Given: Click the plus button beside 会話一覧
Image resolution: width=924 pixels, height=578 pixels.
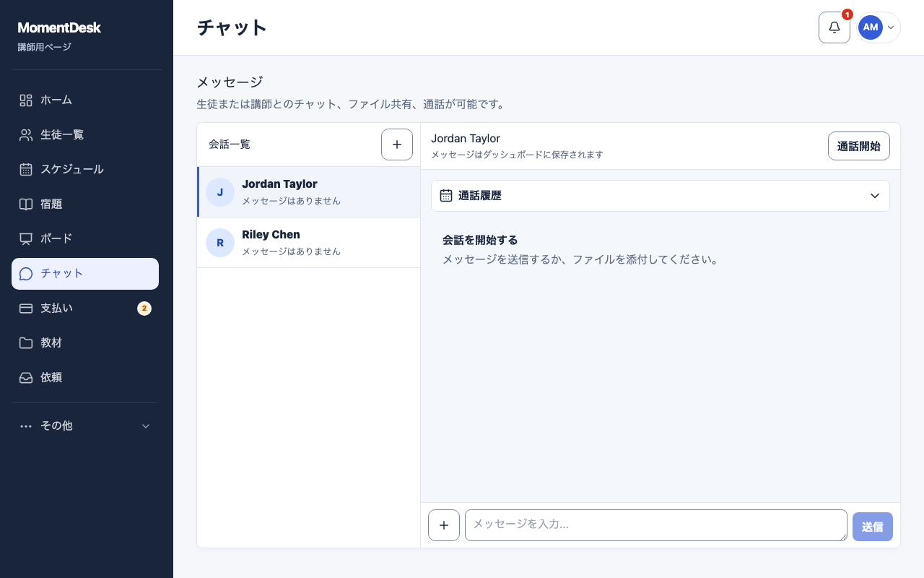Looking at the screenshot, I should [397, 144].
